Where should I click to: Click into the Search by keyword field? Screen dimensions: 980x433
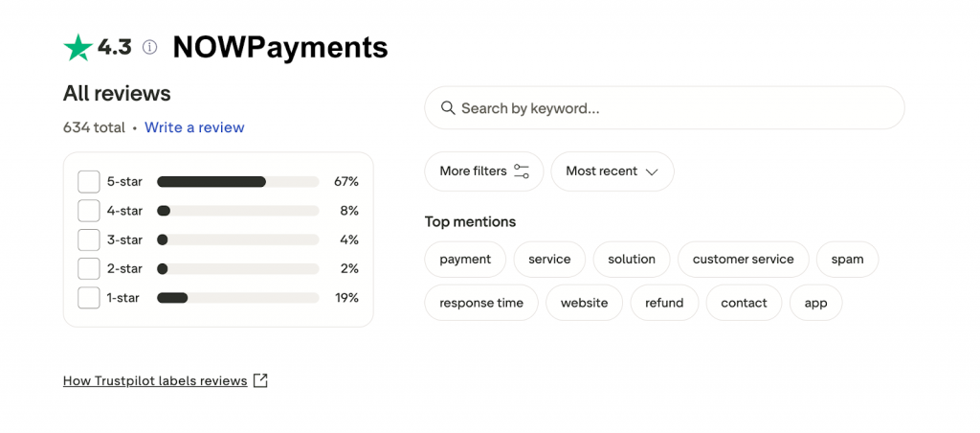[670, 108]
